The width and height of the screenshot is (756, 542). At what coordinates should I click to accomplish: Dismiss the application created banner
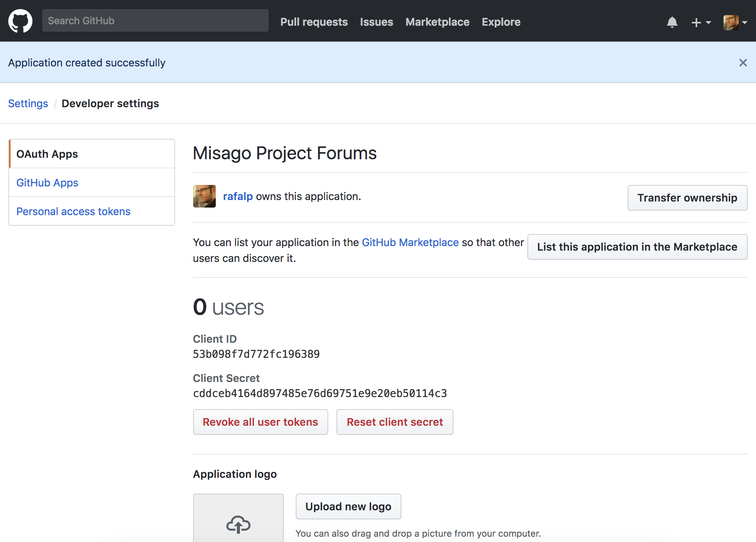pos(743,63)
